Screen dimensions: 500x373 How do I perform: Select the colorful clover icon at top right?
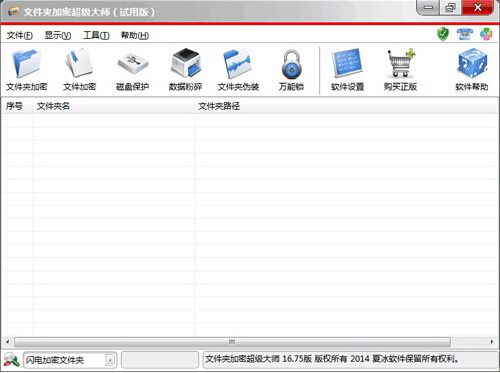pyautogui.click(x=486, y=34)
